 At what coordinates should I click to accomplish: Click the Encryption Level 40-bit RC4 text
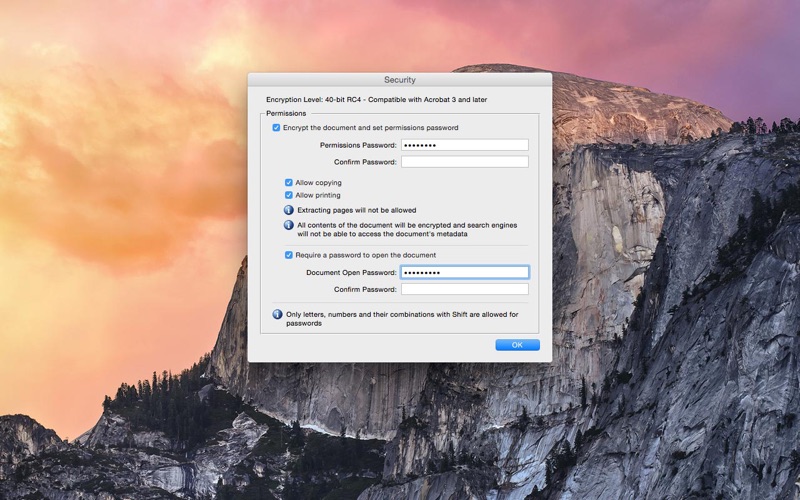(377, 99)
